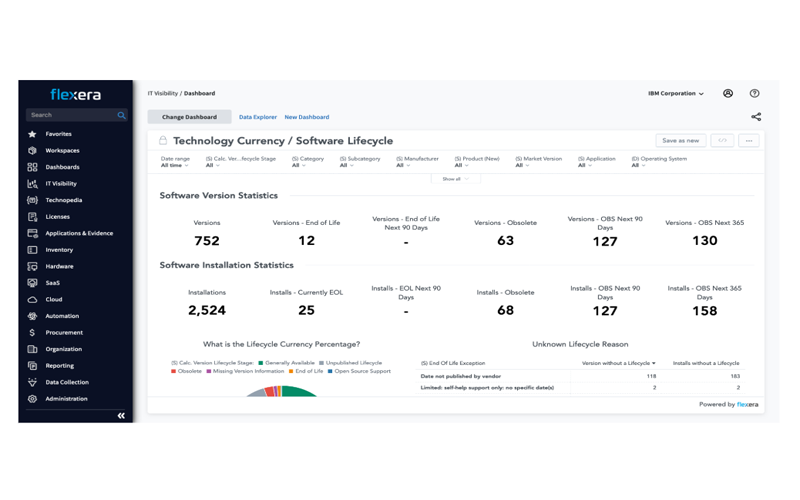Toggle Obsolete legend entry in chart
The image size is (800, 500).
186,371
